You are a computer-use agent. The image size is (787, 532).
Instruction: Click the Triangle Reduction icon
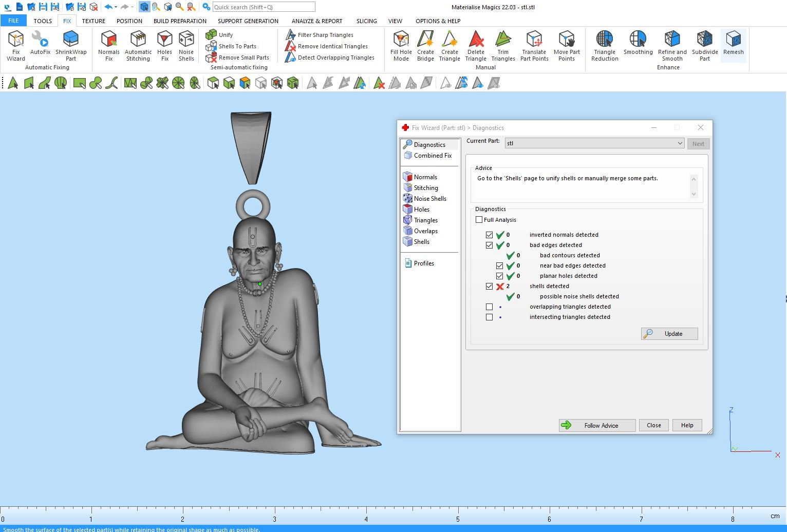click(x=605, y=45)
